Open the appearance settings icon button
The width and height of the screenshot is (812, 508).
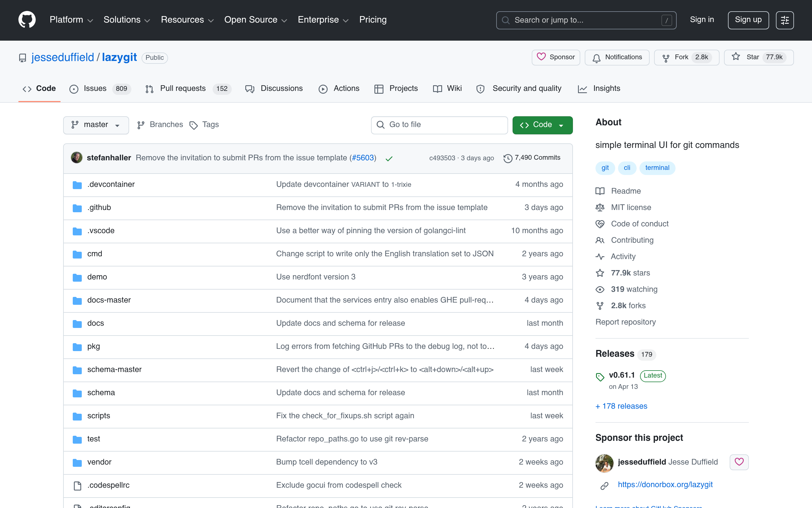(x=784, y=20)
